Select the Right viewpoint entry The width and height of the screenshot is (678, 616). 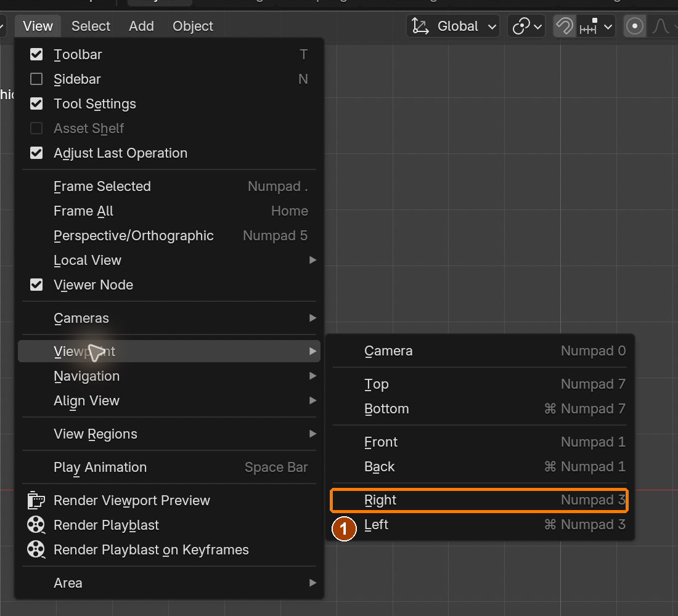(x=479, y=500)
